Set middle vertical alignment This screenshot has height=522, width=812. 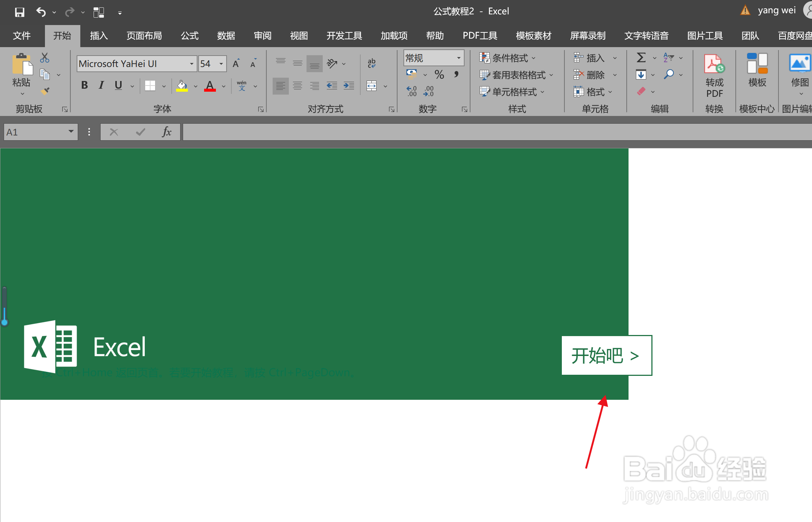click(298, 63)
